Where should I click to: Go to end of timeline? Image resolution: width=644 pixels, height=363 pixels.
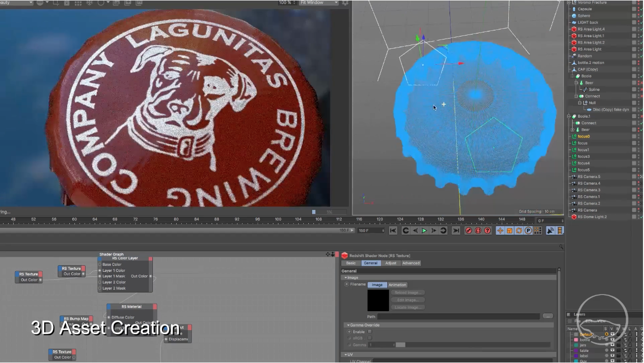pos(456,231)
